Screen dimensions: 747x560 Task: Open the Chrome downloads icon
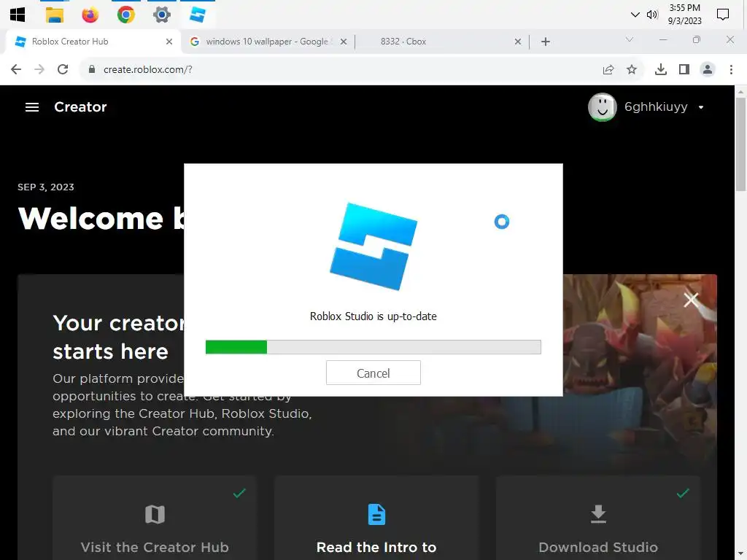661,69
